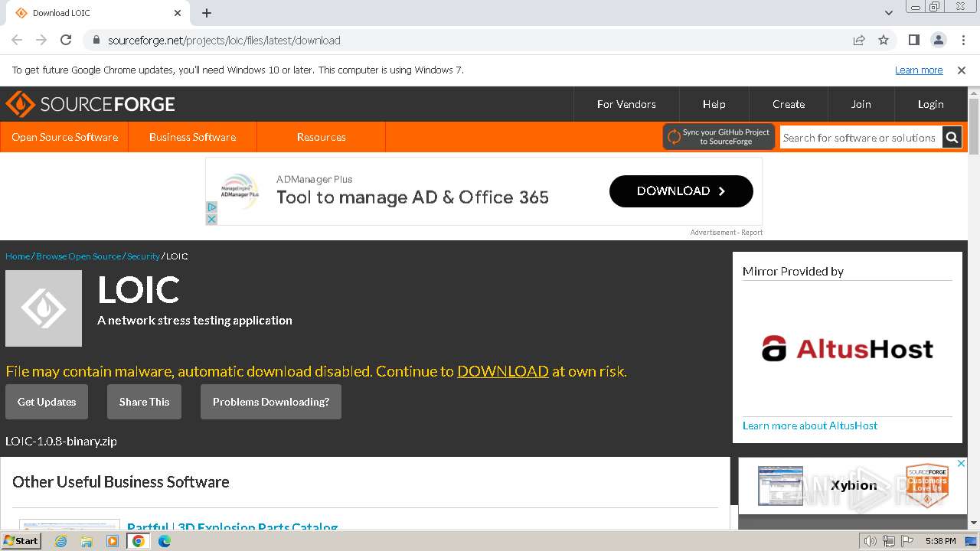Open the Join menu item
Image resolution: width=980 pixels, height=551 pixels.
[x=861, y=104]
